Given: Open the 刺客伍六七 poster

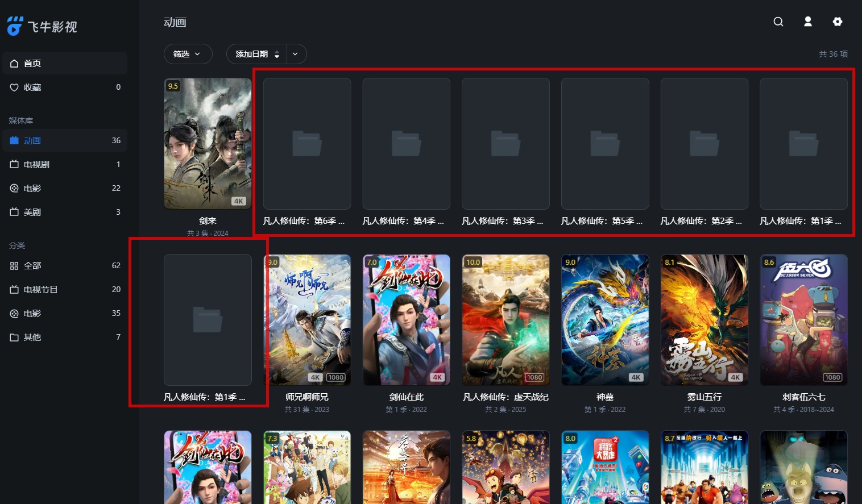Looking at the screenshot, I should tap(803, 320).
